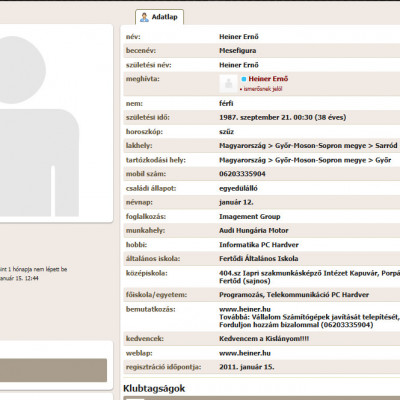Image resolution: width=400 pixels, height=400 pixels.
Task: Select marital status 'egyedülálló'
Action: point(238,188)
